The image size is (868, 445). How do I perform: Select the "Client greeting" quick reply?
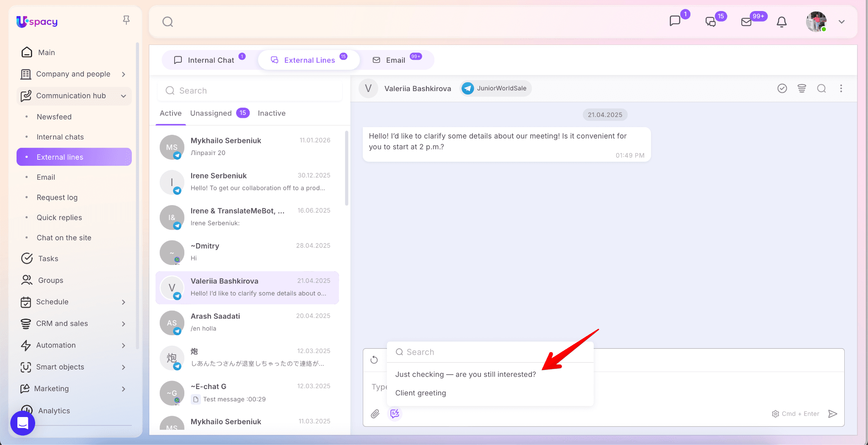[420, 393]
